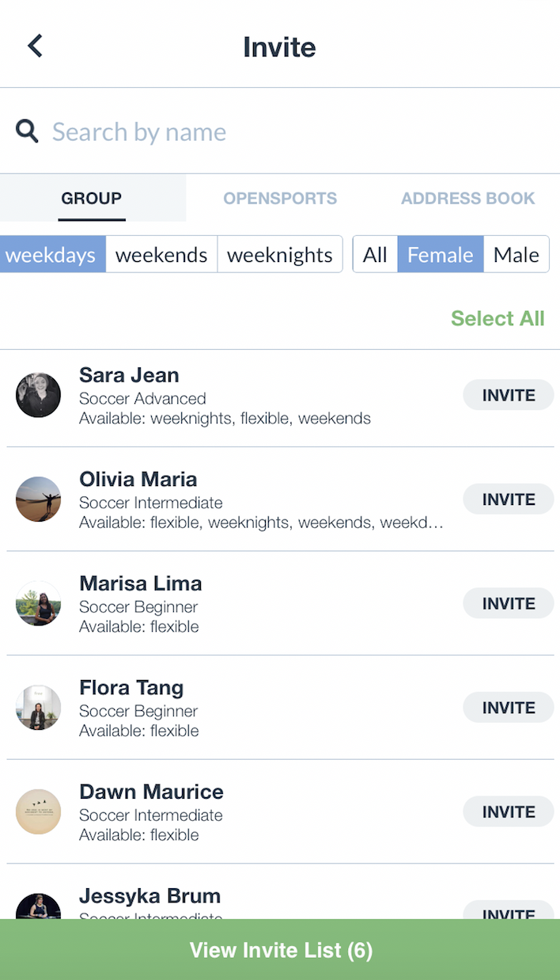Tap the back arrow icon

(35, 46)
